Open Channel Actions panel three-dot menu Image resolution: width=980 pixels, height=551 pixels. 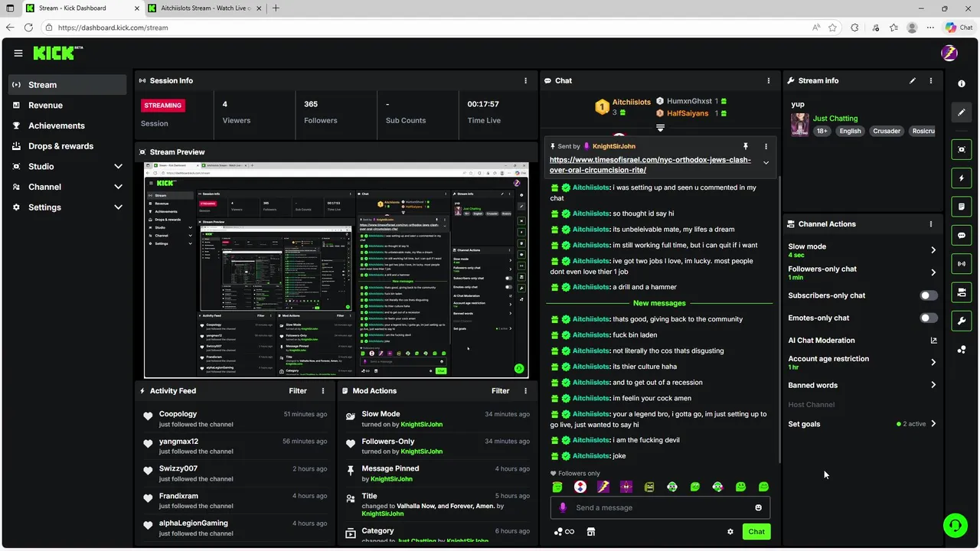click(931, 224)
